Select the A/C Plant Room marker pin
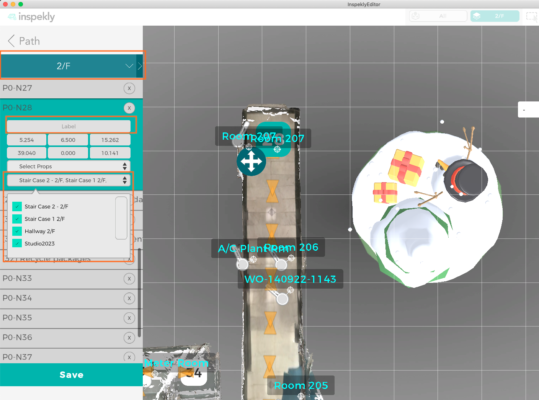This screenshot has width=539, height=400. 242,264
